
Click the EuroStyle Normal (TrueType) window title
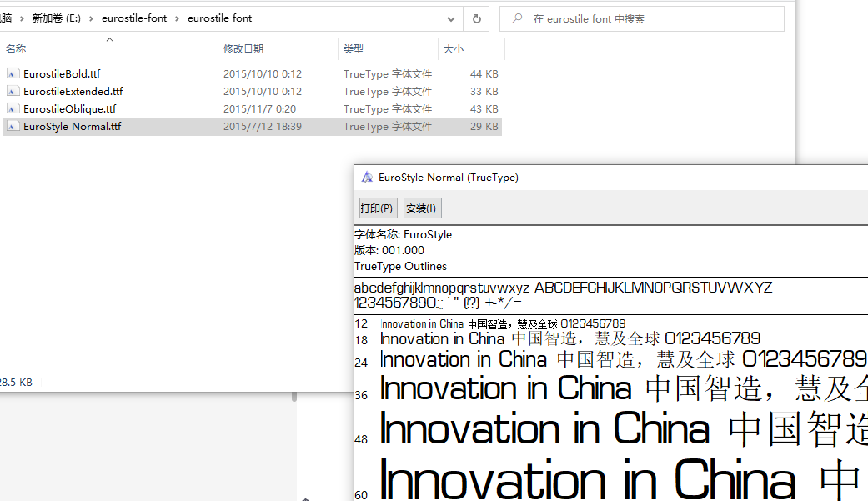(449, 178)
